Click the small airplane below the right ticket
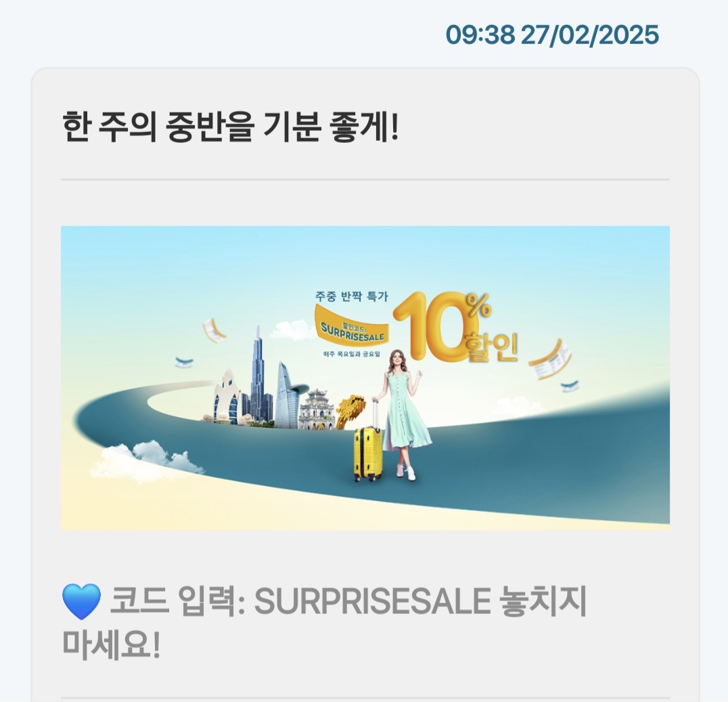The width and height of the screenshot is (728, 702). point(569,386)
